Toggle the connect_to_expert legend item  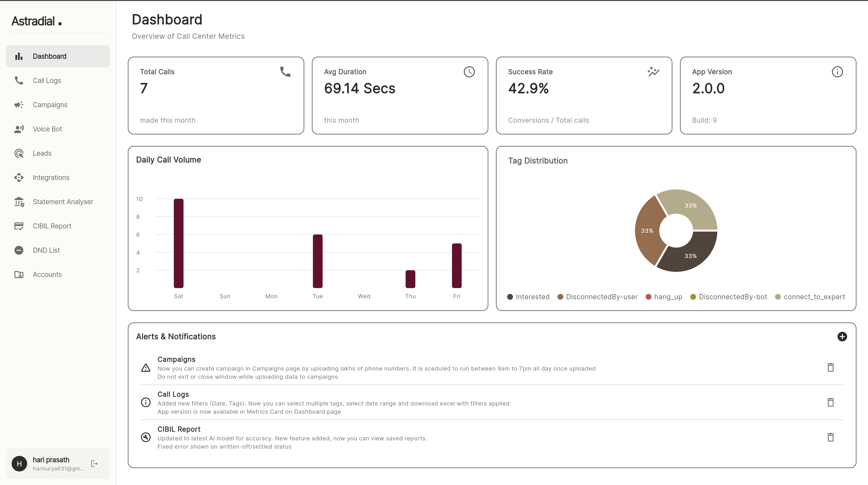click(x=810, y=297)
